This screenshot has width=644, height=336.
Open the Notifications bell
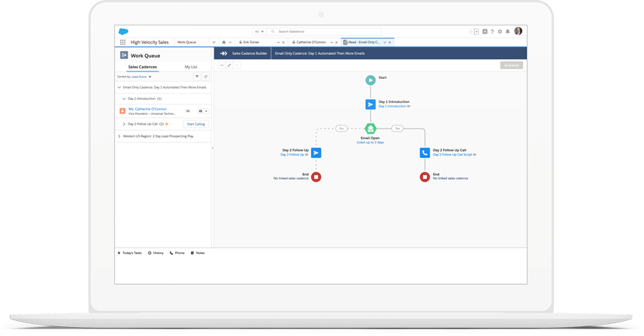point(508,32)
